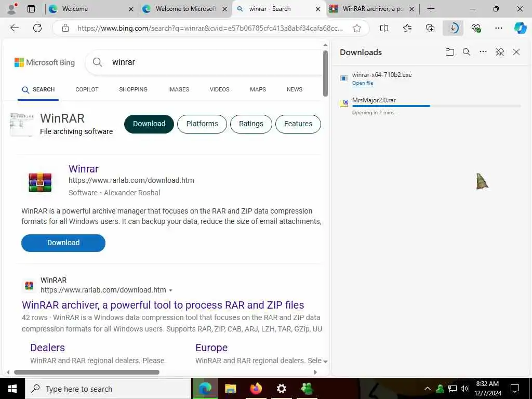Screen dimensions: 532x399
Task: Open the Winrar title link
Action: (84, 169)
